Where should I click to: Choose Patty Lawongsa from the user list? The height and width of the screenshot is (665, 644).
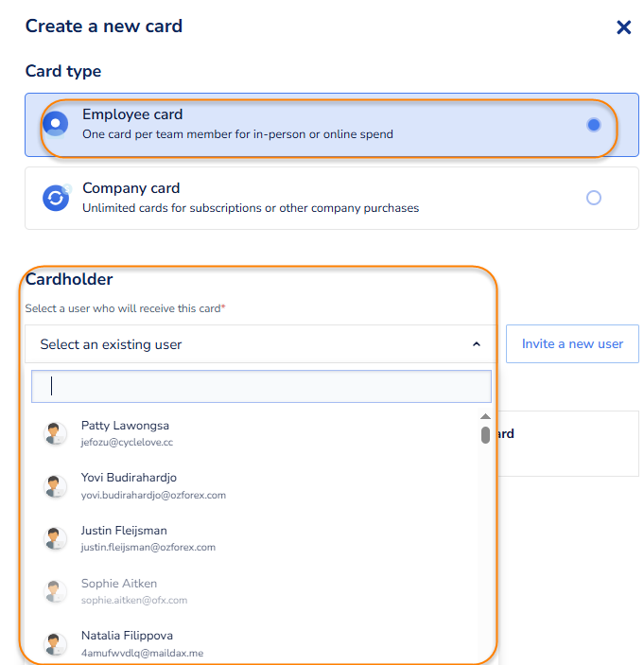(125, 426)
